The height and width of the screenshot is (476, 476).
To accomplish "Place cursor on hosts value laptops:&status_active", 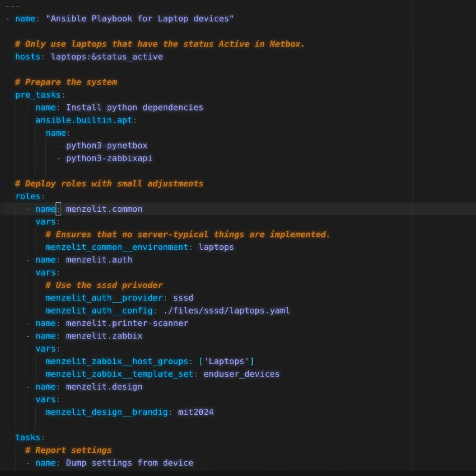I will [x=107, y=57].
